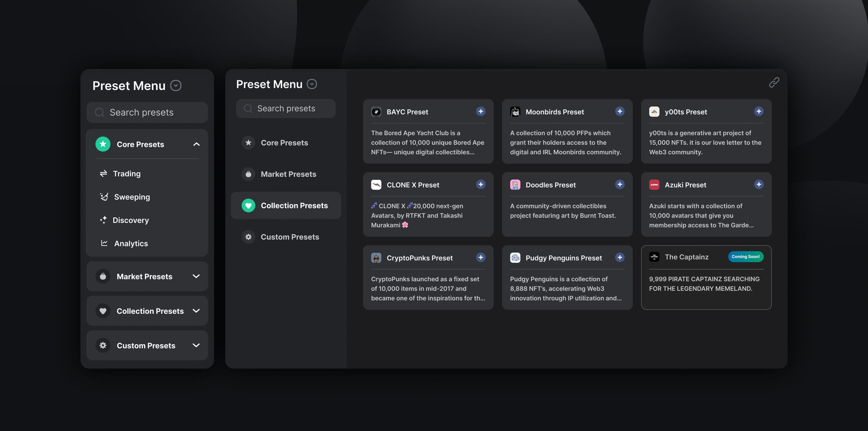The height and width of the screenshot is (431, 868).
Task: Add the y00ts Preset with plus icon
Action: pyautogui.click(x=759, y=111)
